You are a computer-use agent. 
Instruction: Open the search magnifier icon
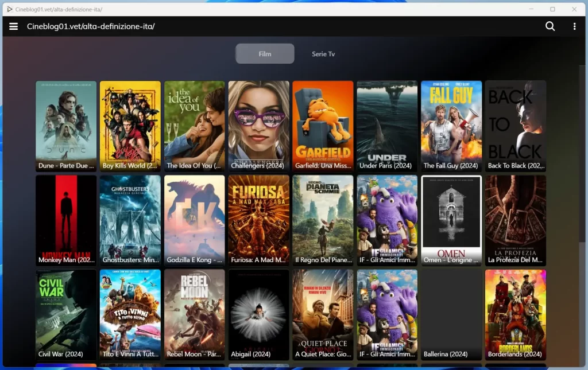point(550,26)
